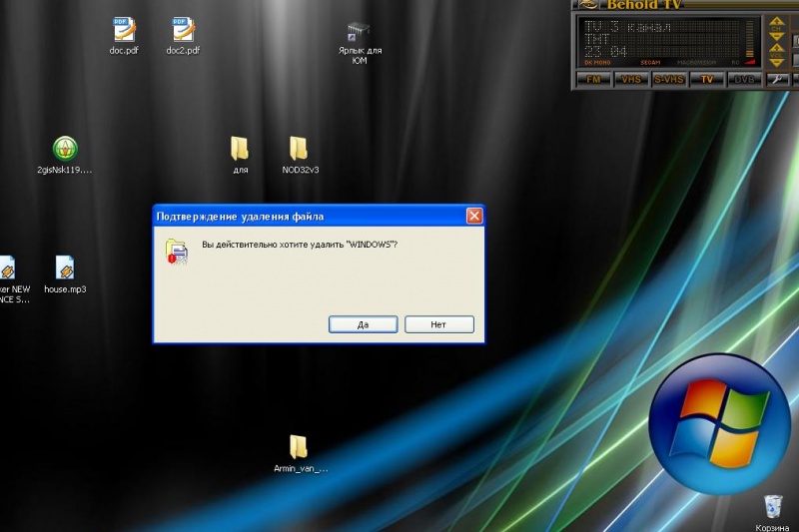Select the house.mp3 audio file
The image size is (799, 532).
[x=65, y=274]
